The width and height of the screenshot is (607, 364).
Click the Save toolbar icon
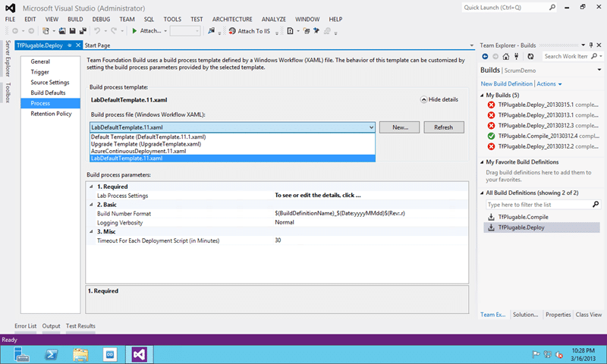coord(72,31)
